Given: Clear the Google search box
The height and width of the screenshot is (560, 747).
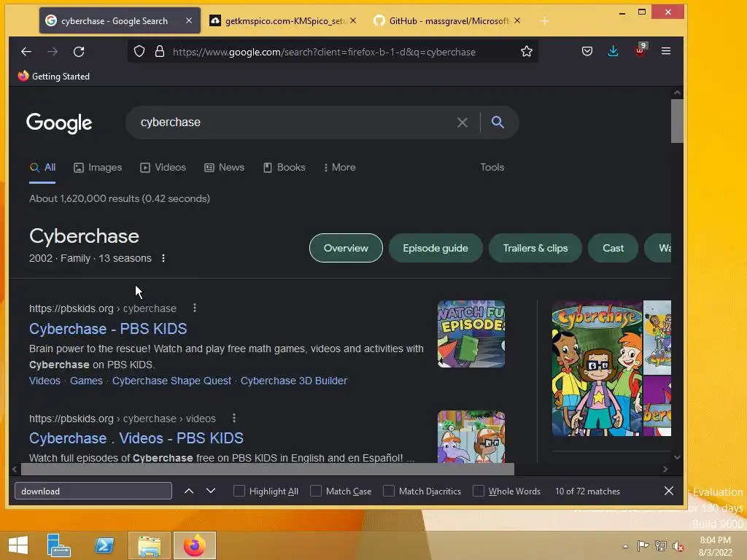Looking at the screenshot, I should [462, 122].
